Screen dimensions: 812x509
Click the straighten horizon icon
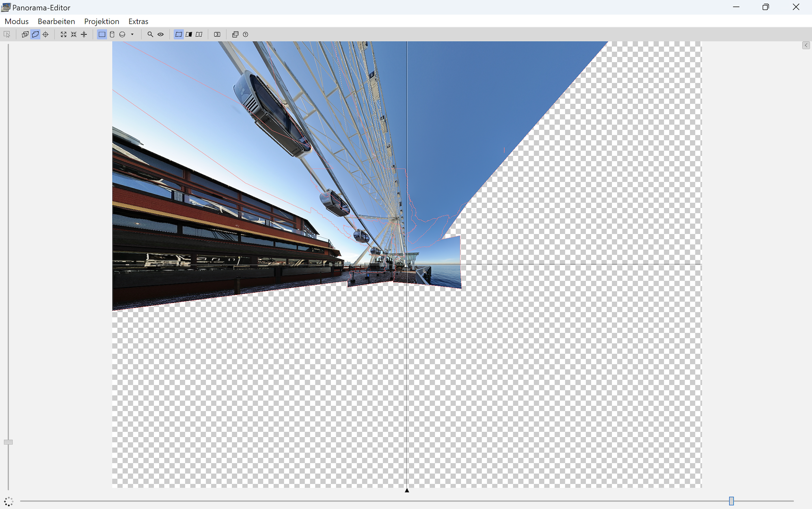point(84,35)
